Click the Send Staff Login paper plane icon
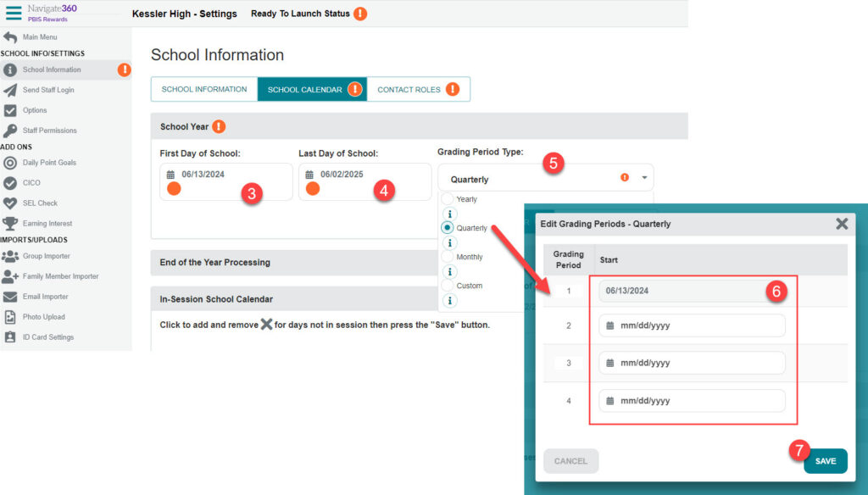Viewport: 868px width, 495px height. [10, 90]
